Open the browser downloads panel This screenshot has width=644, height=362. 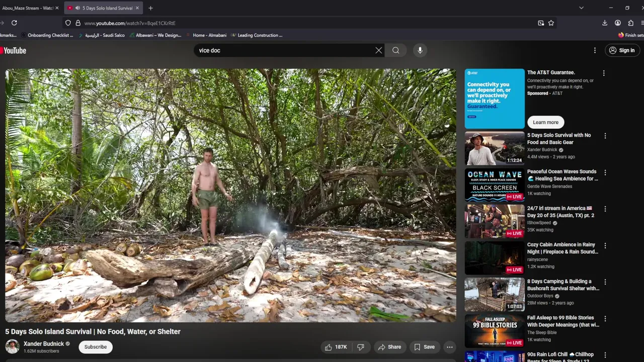605,23
